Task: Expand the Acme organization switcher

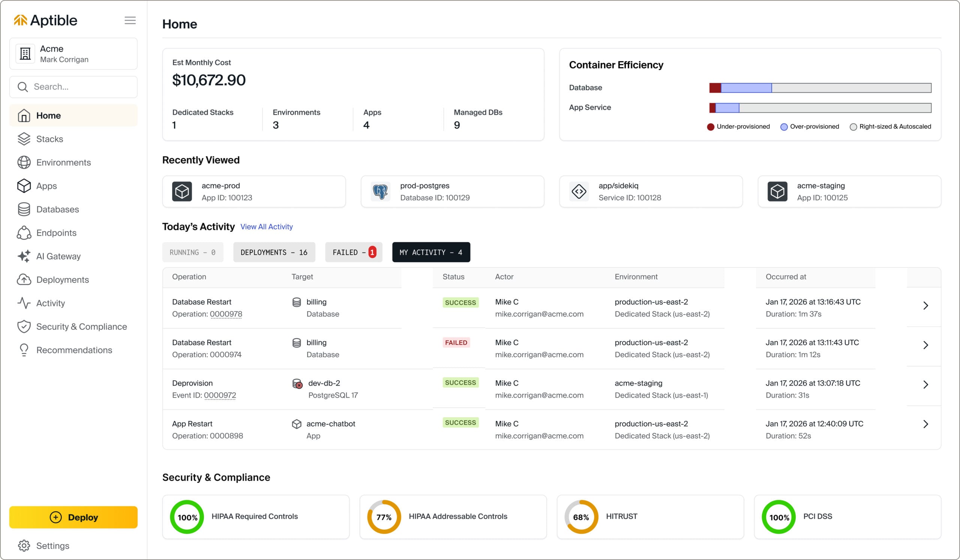Action: pos(73,54)
